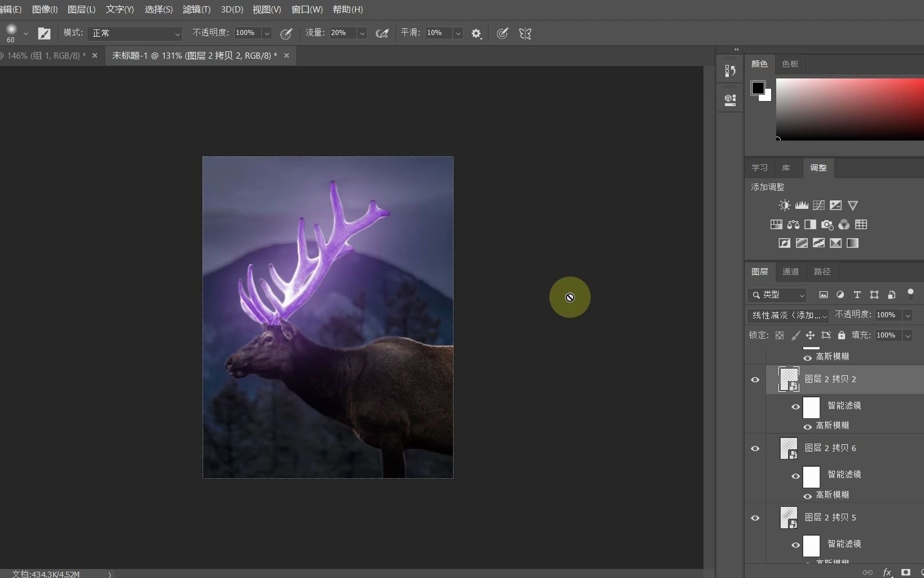Hide layer 图层 2 拷贝 6
Screen dimensions: 924x578
click(755, 449)
